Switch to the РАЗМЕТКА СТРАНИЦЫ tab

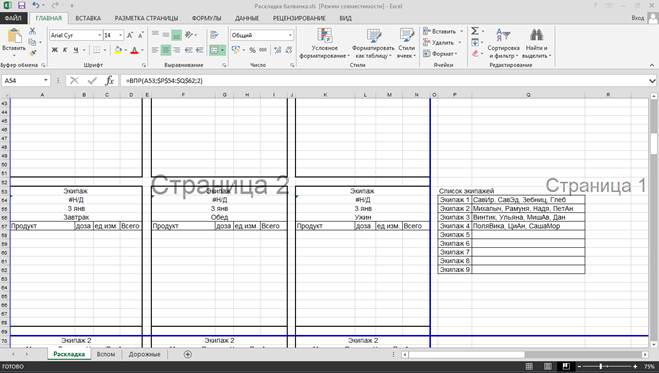tap(146, 18)
